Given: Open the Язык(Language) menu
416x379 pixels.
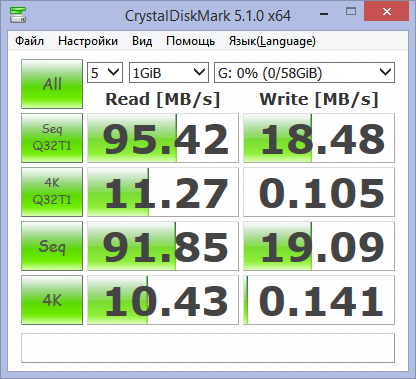Looking at the screenshot, I should (272, 41).
